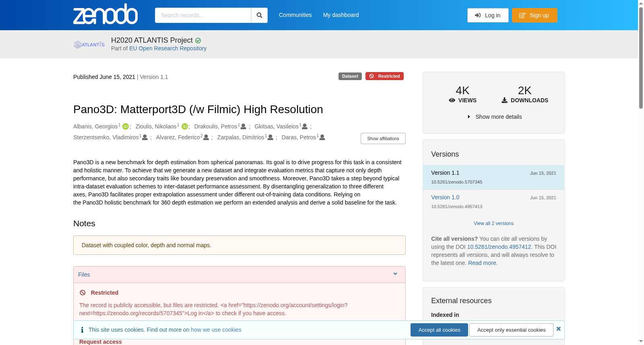This screenshot has width=644, height=345.
Task: Click the person icon beside Gkitsas, Vasileios
Action: [x=305, y=126]
